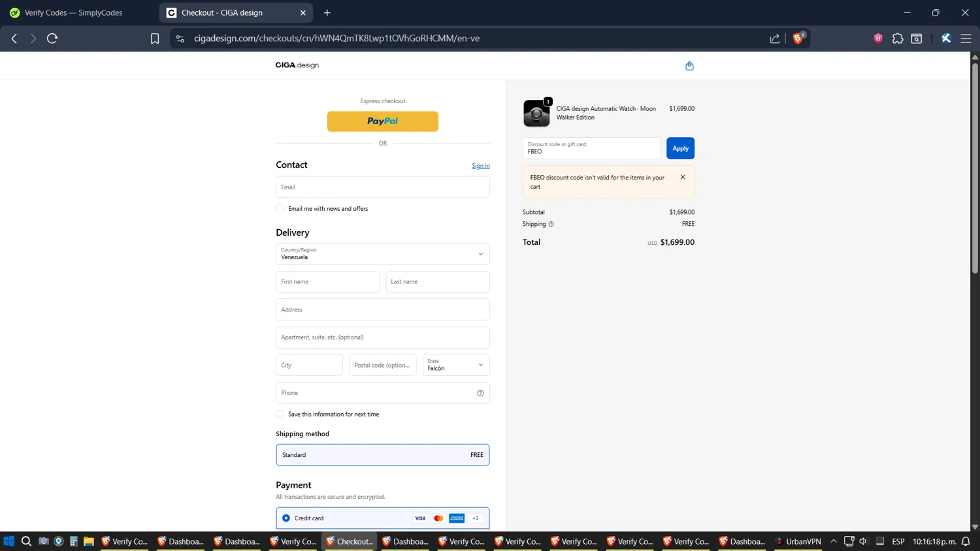Image resolution: width=980 pixels, height=551 pixels.
Task: Open File Explorer from the taskbar
Action: [x=89, y=541]
